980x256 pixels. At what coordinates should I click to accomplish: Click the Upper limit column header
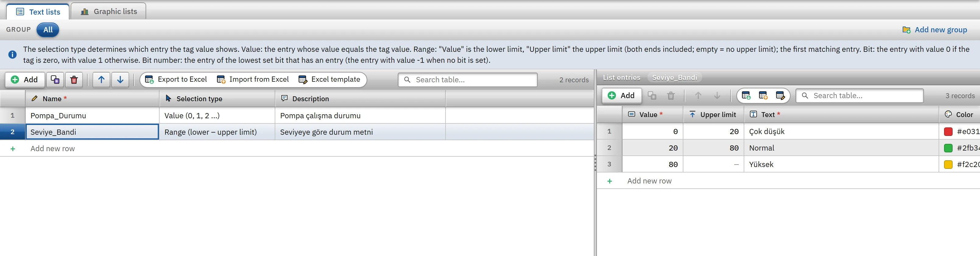point(713,115)
